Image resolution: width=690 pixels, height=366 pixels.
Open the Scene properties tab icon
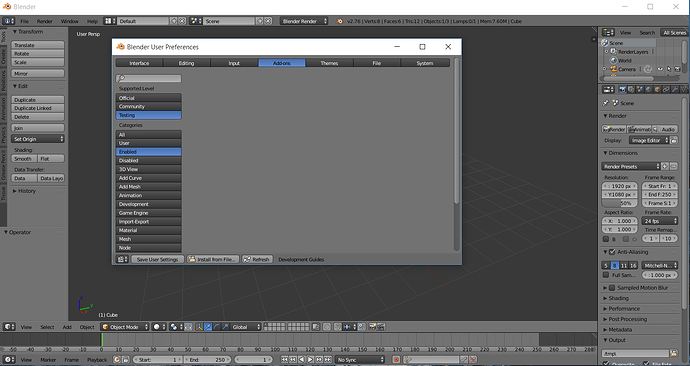[x=639, y=89]
